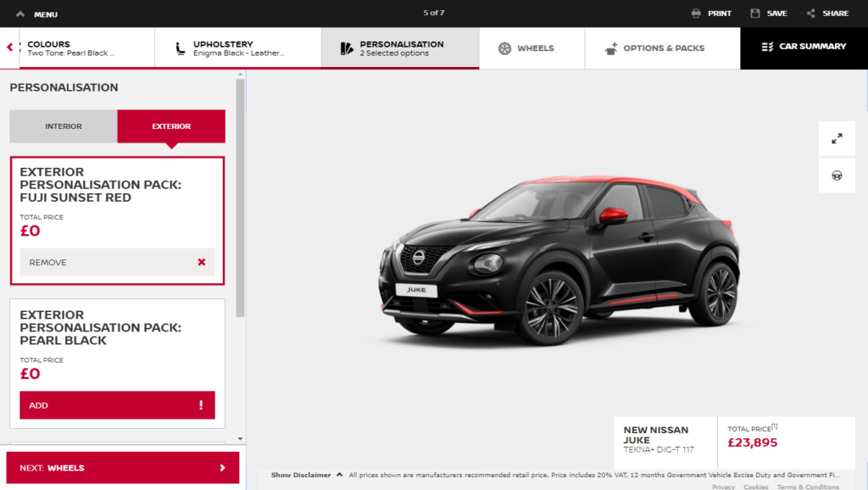Click the Nissan Juke car image
The width and height of the screenshot is (868, 490).
click(559, 259)
